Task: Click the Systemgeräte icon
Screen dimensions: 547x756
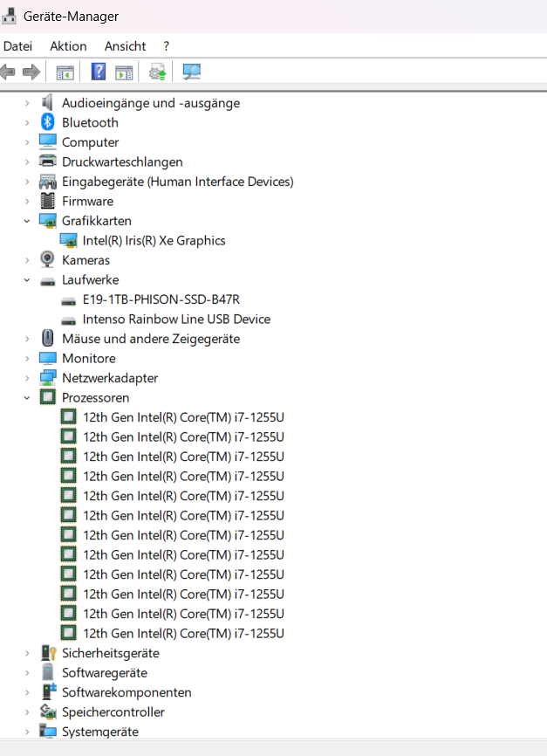Action: coord(48,731)
